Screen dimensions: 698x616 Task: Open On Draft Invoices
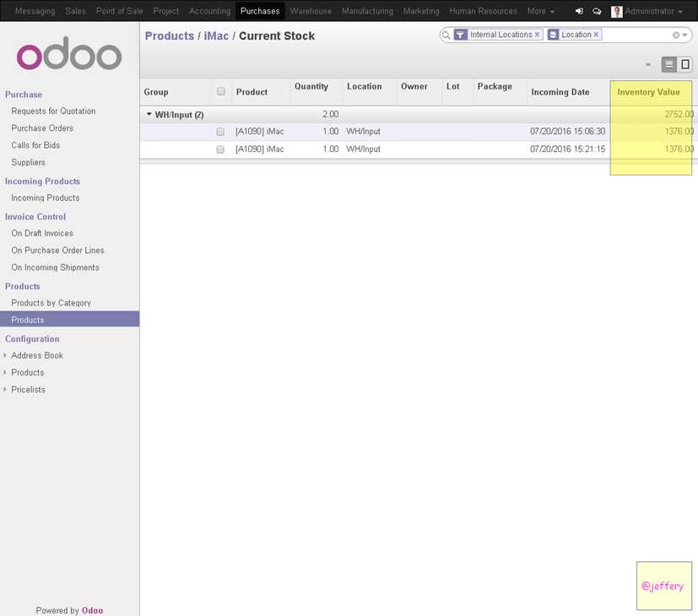pos(42,233)
